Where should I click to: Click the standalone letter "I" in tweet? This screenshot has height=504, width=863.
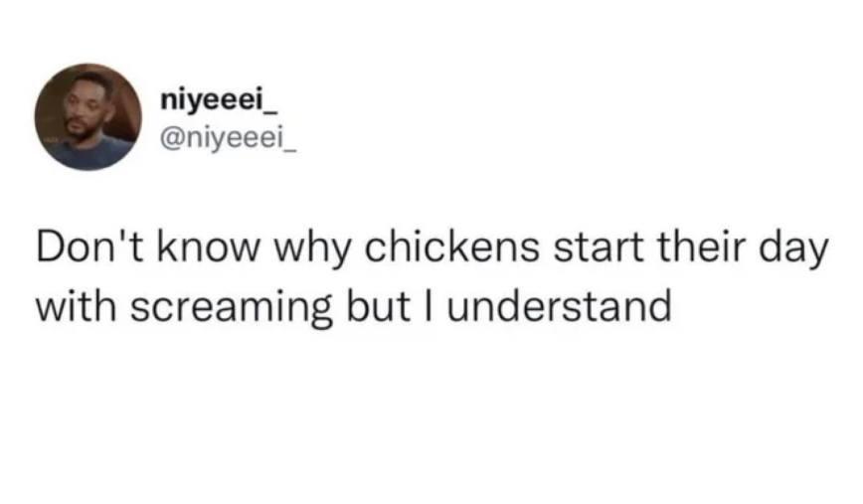[x=430, y=306]
